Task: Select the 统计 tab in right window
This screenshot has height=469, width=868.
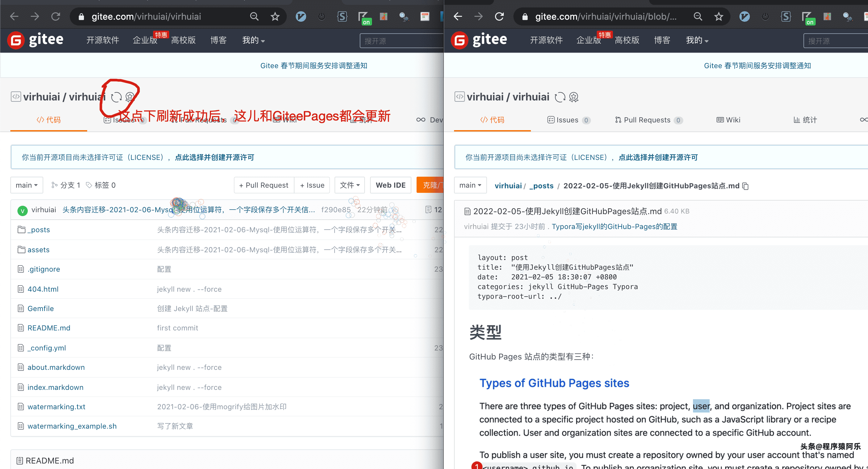Action: point(805,120)
